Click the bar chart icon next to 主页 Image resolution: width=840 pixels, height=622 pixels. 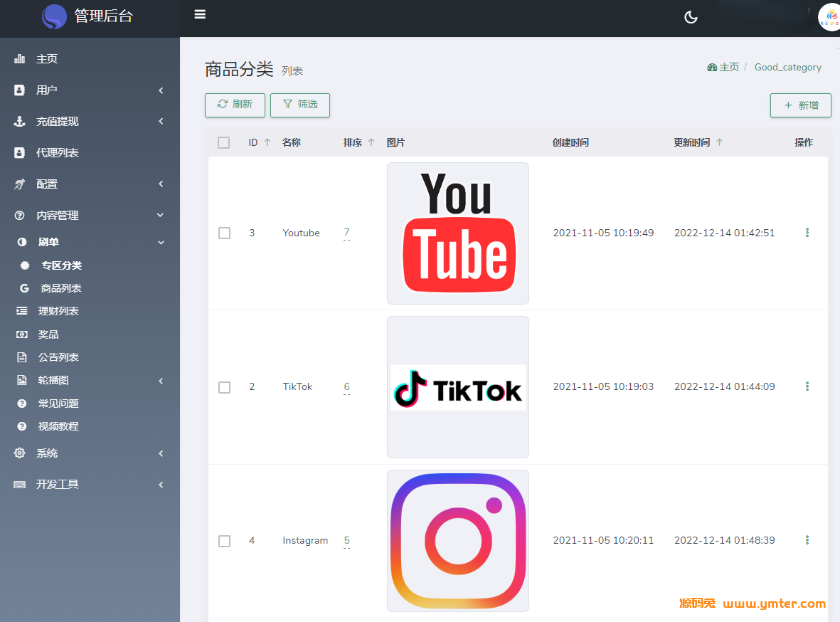(x=20, y=59)
